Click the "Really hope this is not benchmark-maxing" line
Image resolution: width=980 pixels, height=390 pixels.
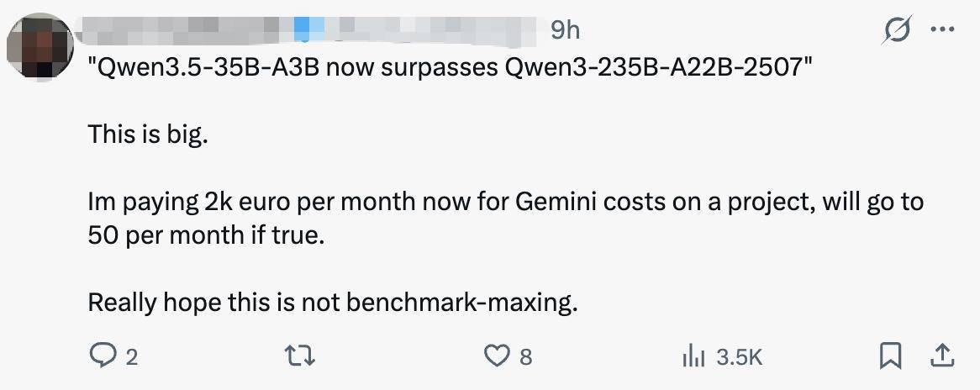tap(333, 301)
